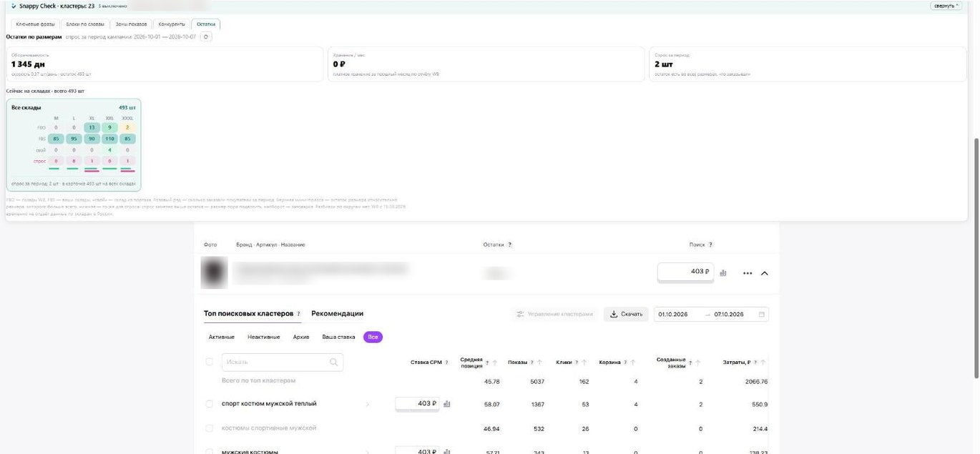Expand the спорт костюм мужской теплый cluster chevron
Viewport: 980px width, 454px height.
click(368, 405)
